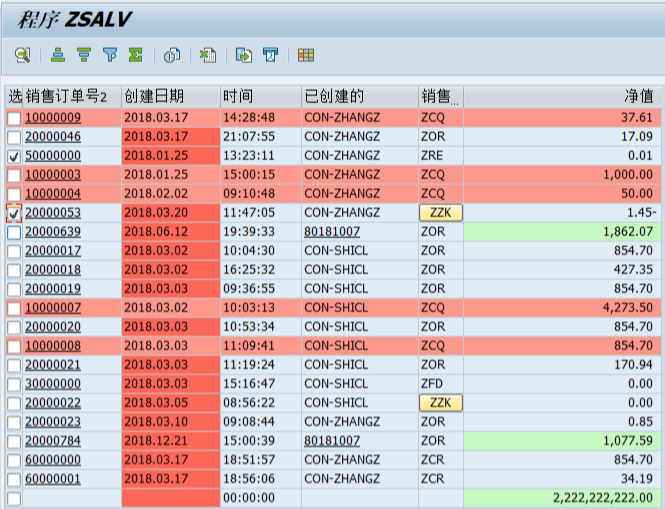Tick checkbox for order 10000009
Viewport: 665px width, 509px height.
click(14, 118)
